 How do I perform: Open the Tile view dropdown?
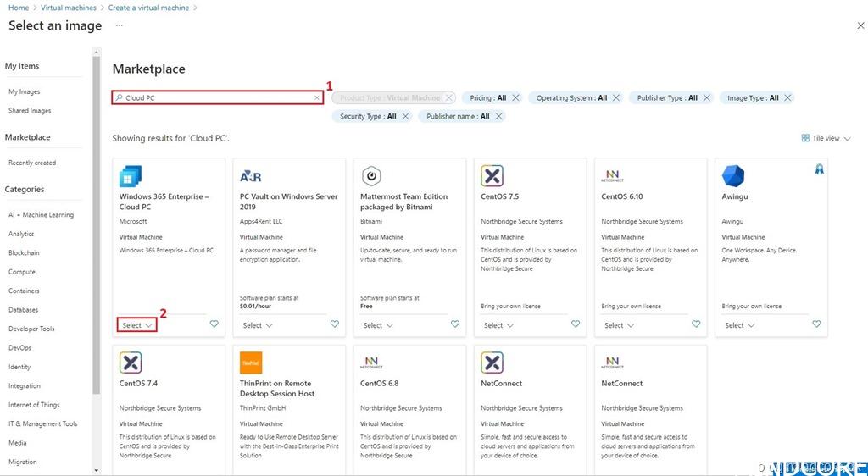point(826,138)
